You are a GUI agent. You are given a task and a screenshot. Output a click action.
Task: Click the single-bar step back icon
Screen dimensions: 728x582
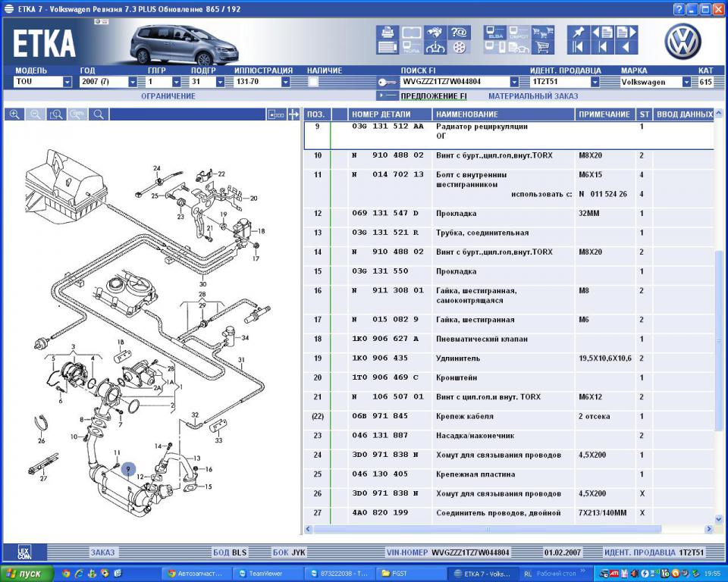coord(603,47)
